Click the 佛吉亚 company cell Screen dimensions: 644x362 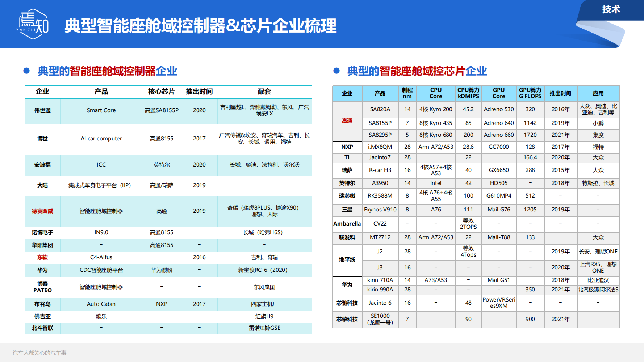pos(42,316)
